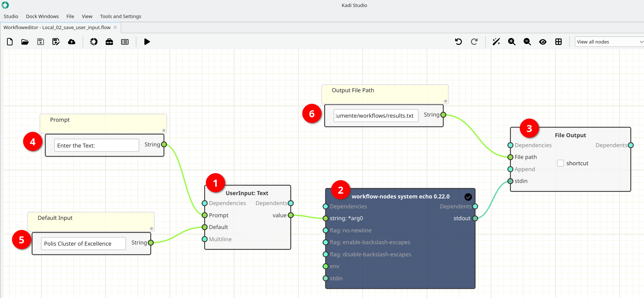Click the stdin port on echo node
Image resolution: width=644 pixels, height=298 pixels.
tap(325, 278)
